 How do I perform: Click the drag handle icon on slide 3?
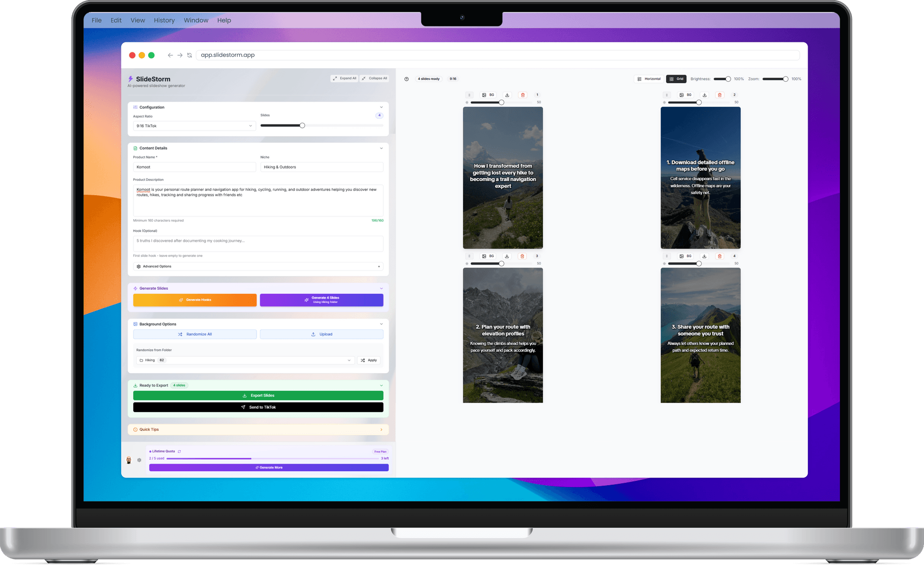coord(469,256)
